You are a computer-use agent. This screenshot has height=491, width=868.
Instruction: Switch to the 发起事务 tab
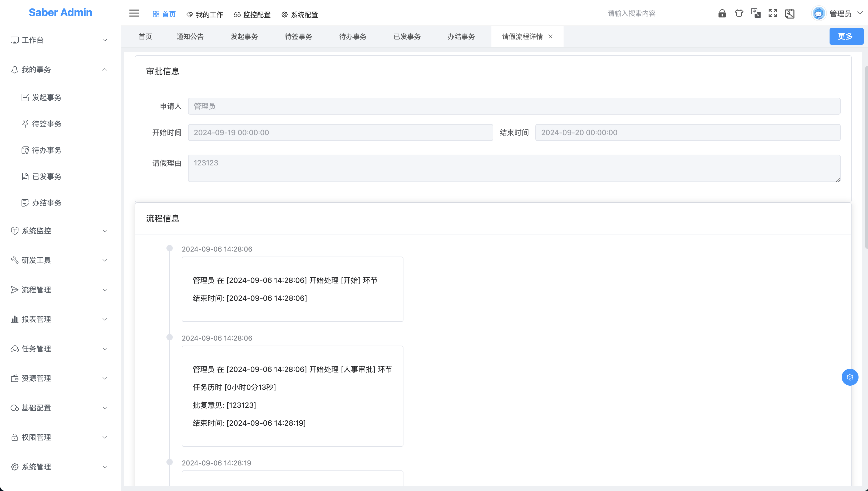(244, 36)
